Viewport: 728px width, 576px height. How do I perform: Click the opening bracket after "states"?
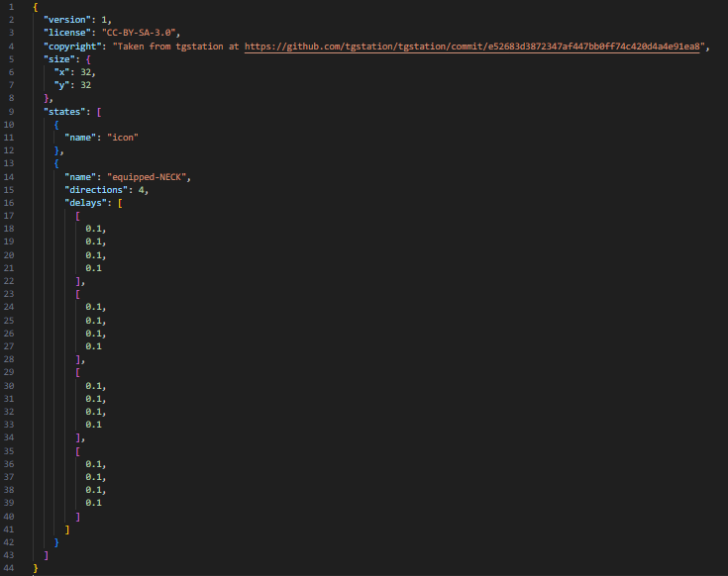coord(99,112)
